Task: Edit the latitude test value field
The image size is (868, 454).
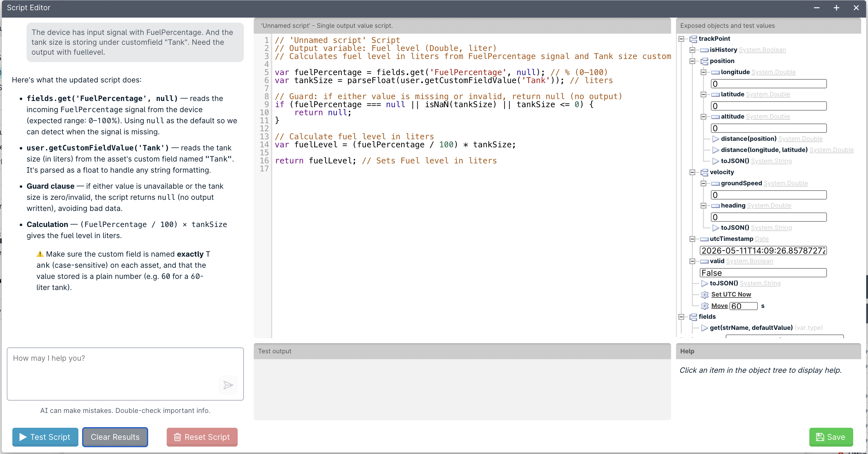Action: (769, 106)
